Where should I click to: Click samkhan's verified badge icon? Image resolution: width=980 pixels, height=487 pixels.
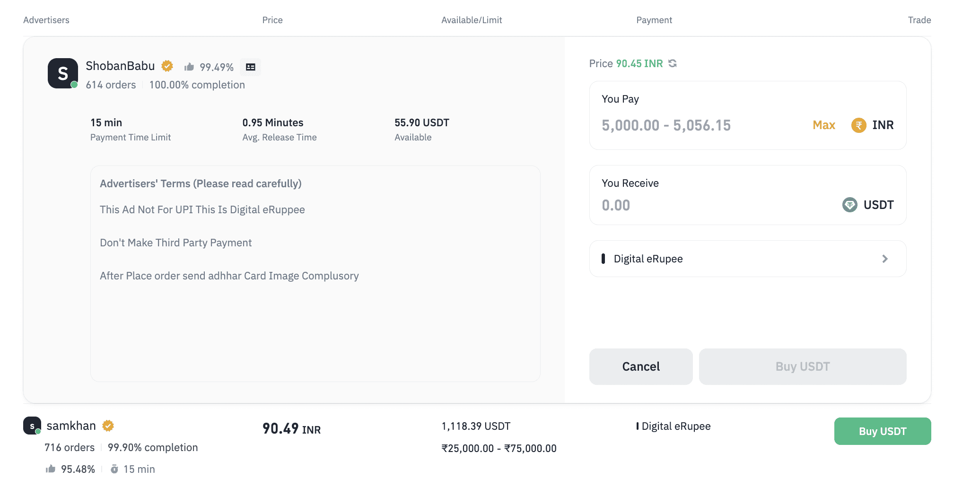click(108, 426)
